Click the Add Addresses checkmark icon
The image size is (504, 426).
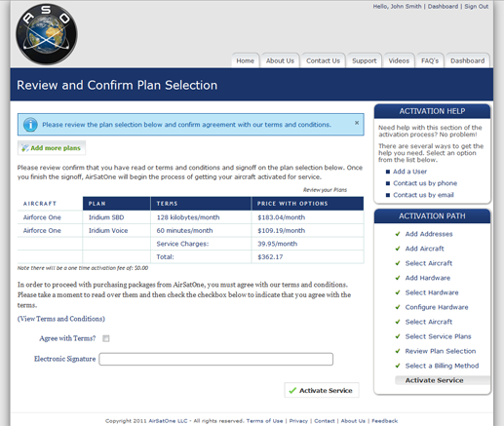[x=398, y=234]
